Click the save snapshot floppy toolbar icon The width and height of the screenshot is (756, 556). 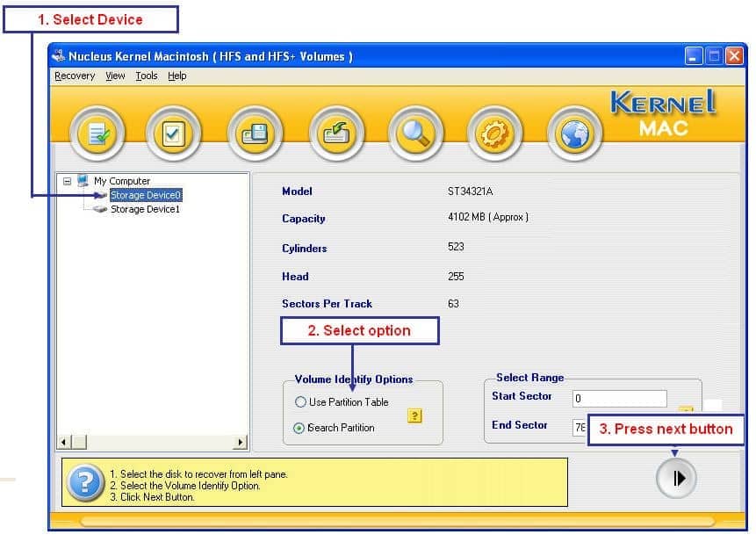coord(255,134)
